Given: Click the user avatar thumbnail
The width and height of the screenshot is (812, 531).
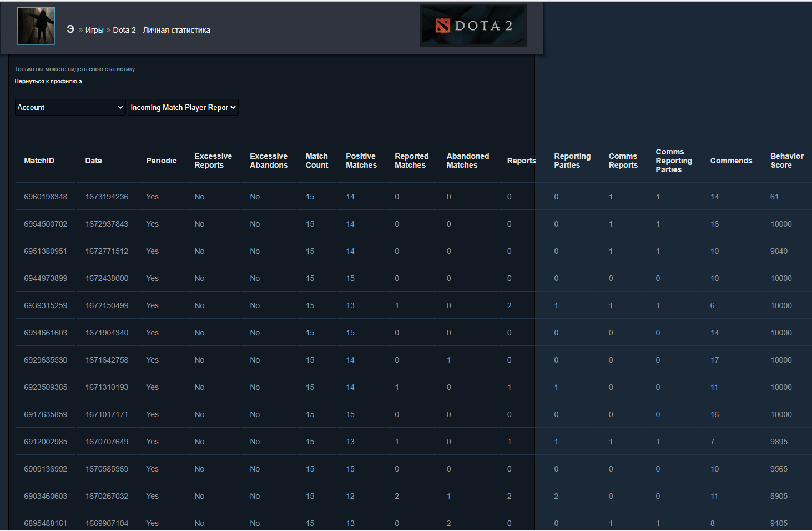Looking at the screenshot, I should point(36,26).
